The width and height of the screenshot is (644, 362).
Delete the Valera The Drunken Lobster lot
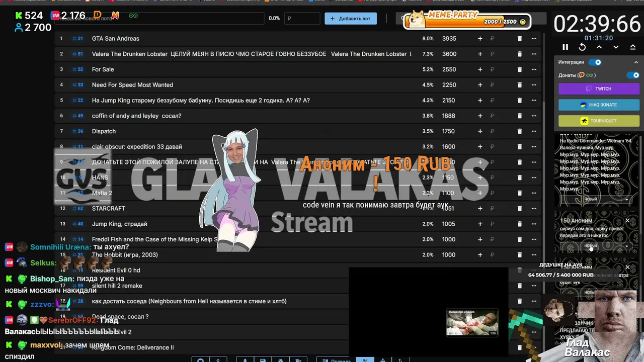click(520, 54)
